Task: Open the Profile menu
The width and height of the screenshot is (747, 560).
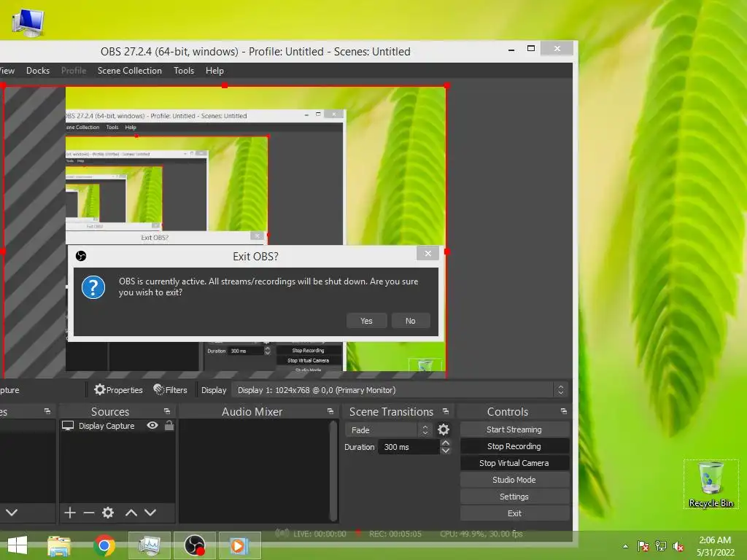Action: [74, 71]
